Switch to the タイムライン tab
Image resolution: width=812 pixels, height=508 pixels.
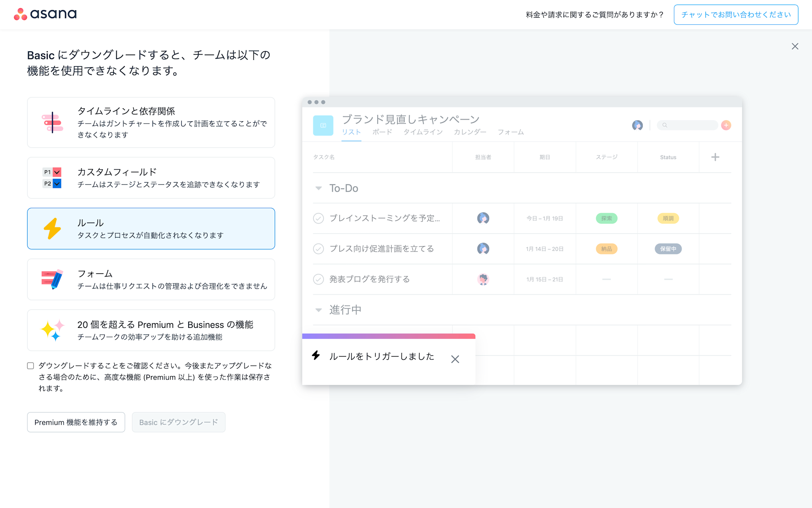pos(423,132)
